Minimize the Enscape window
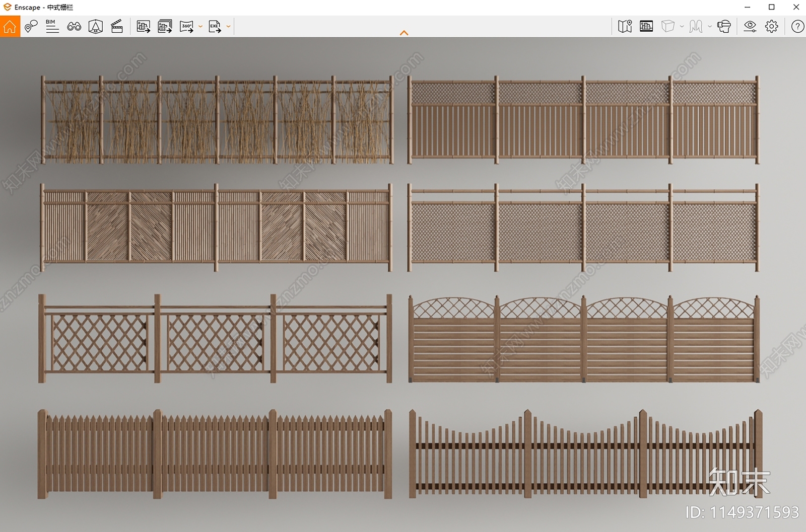 (748, 7)
